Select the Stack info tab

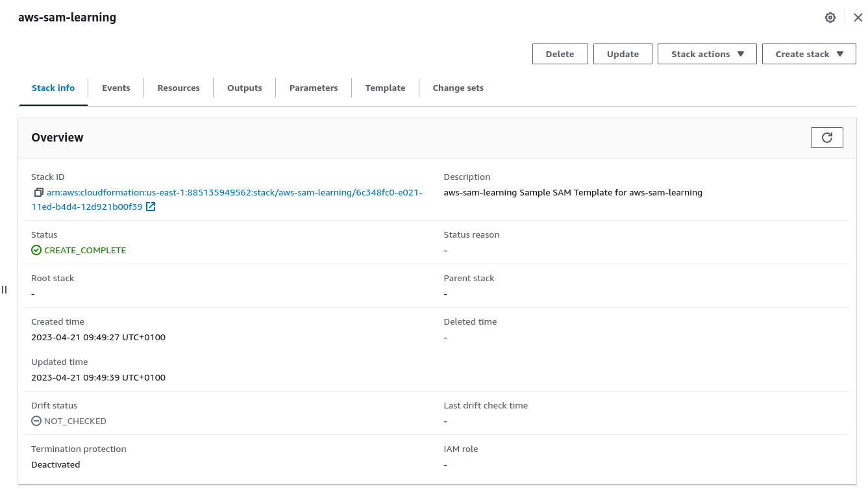click(x=53, y=88)
